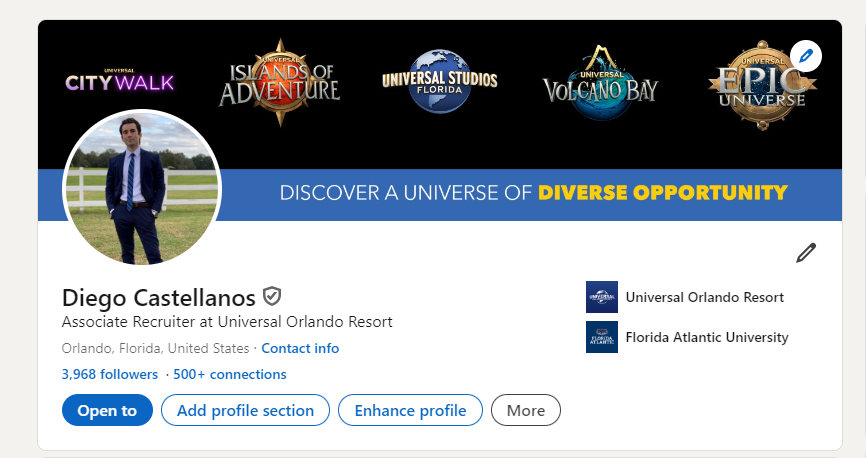Open the Contact info link
Image resolution: width=866 pixels, height=458 pixels.
[300, 349]
